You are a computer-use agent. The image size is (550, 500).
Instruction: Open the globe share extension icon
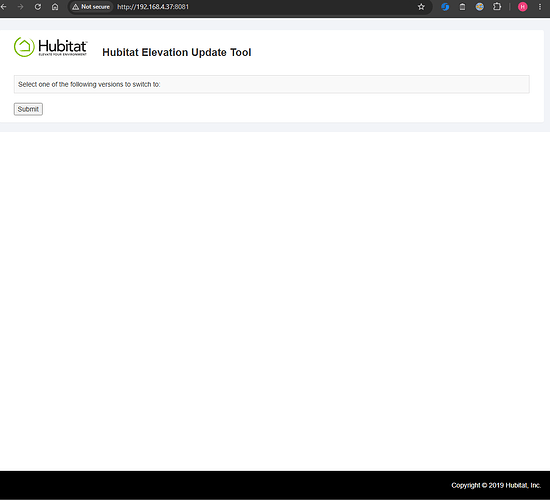click(x=479, y=7)
